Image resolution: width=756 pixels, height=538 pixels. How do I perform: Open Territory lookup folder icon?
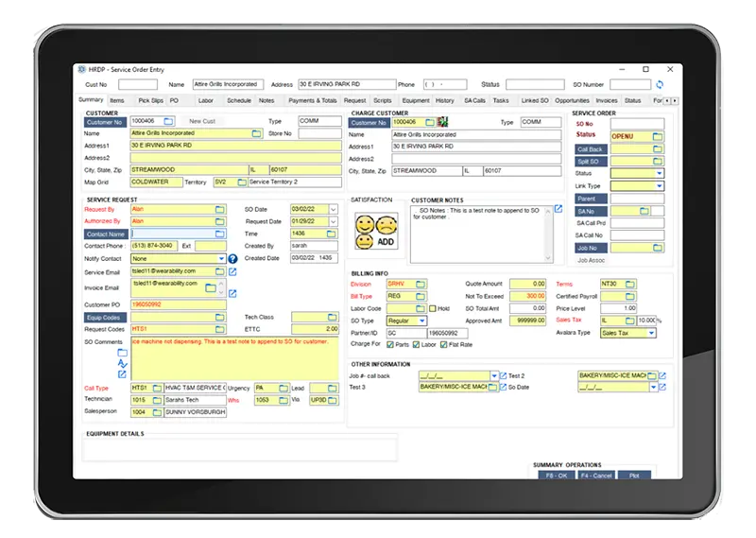click(x=242, y=182)
